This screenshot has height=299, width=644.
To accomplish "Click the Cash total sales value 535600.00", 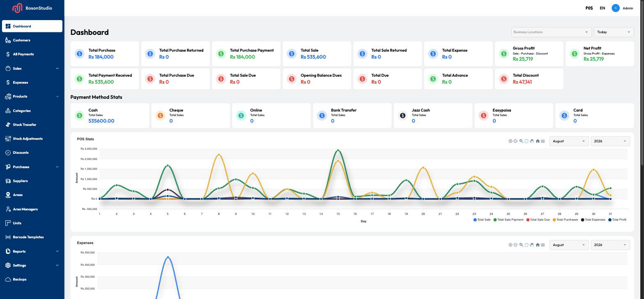I will point(101,121).
